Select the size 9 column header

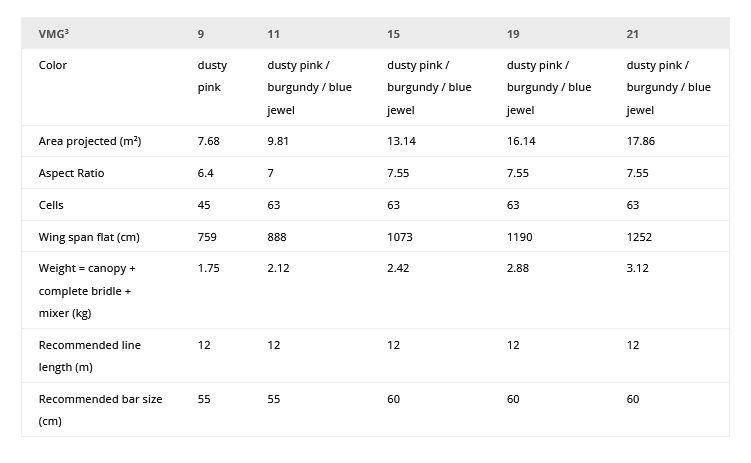click(x=201, y=34)
